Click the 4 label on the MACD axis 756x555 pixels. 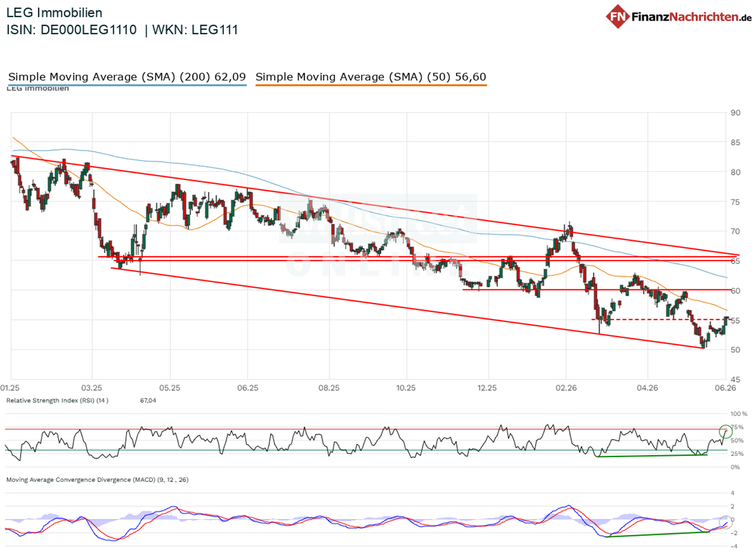click(x=732, y=493)
